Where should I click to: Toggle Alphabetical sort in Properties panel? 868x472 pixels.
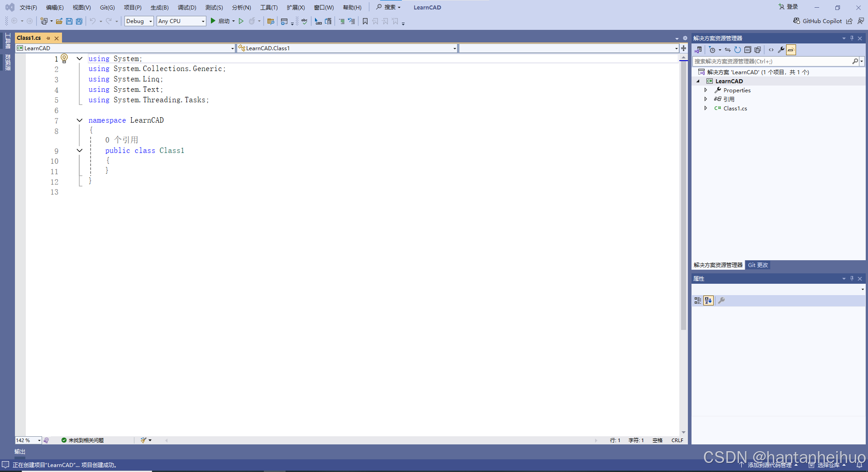click(708, 300)
